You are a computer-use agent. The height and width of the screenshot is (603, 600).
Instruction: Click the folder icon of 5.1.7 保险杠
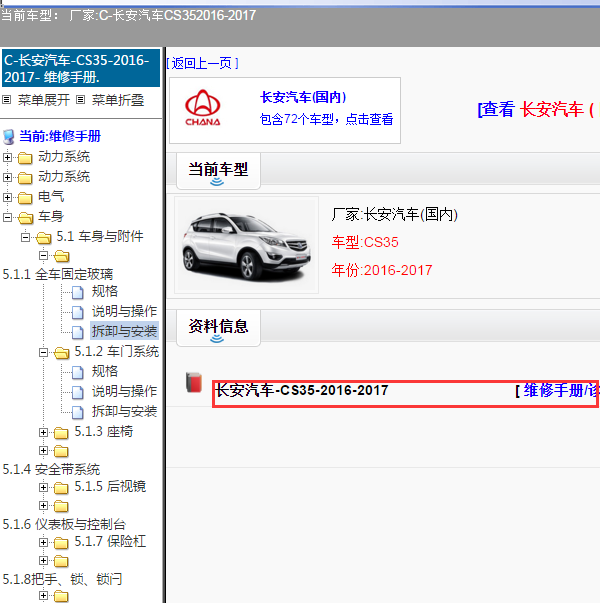click(61, 543)
